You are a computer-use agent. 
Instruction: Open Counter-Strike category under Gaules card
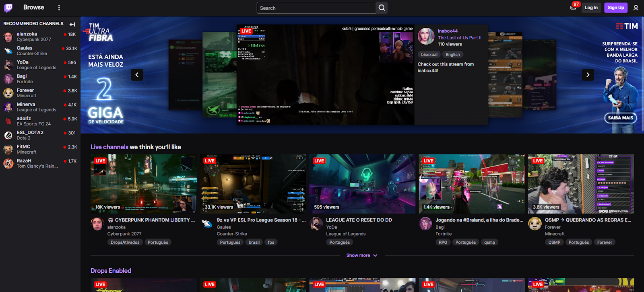[x=232, y=234]
